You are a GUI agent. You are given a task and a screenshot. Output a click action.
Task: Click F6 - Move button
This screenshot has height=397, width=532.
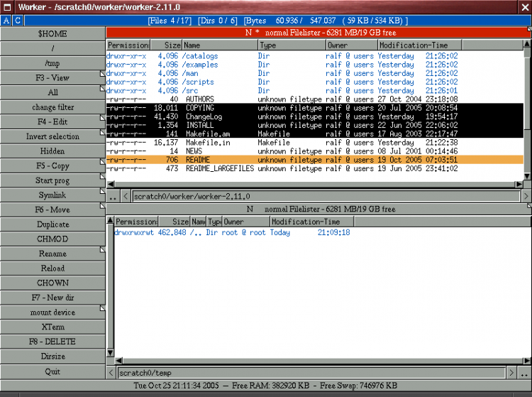click(52, 210)
